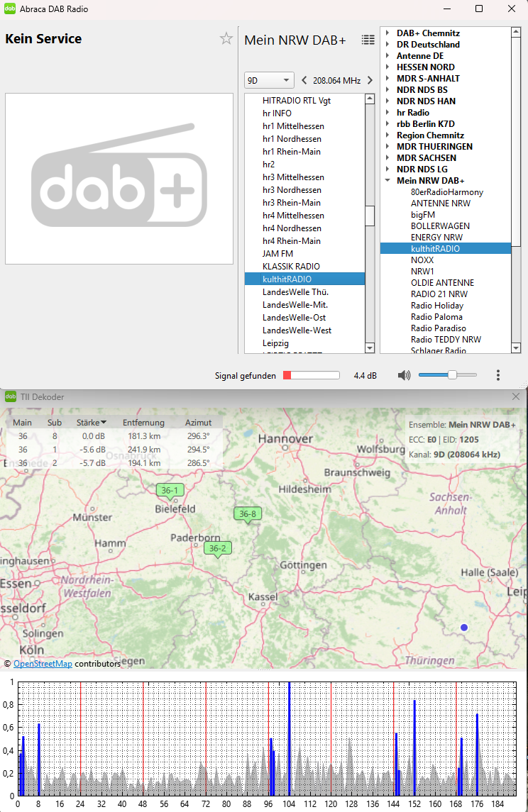The width and height of the screenshot is (528, 812).
Task: Sort table by Stärke column
Action: point(92,423)
